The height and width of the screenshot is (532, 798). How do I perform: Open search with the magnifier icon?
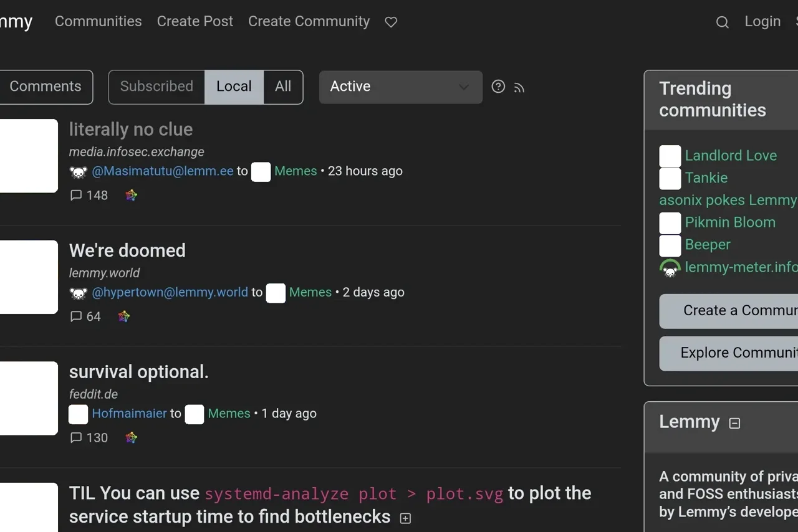click(x=722, y=22)
